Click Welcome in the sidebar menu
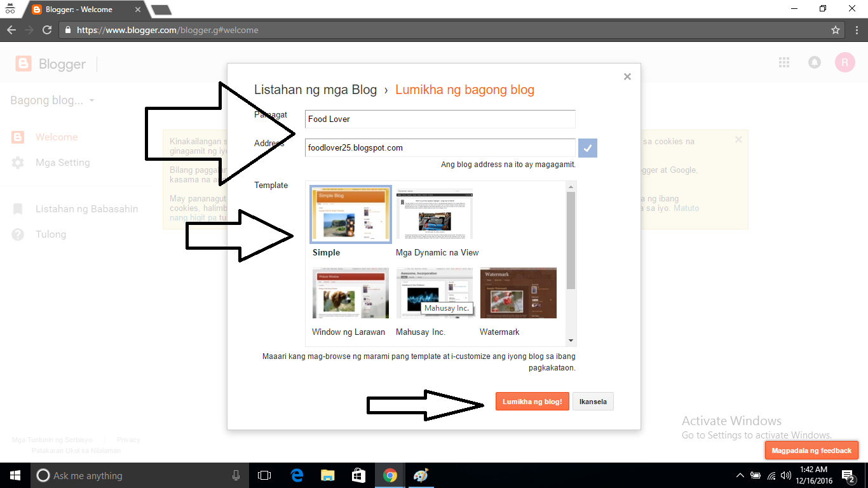 [56, 137]
